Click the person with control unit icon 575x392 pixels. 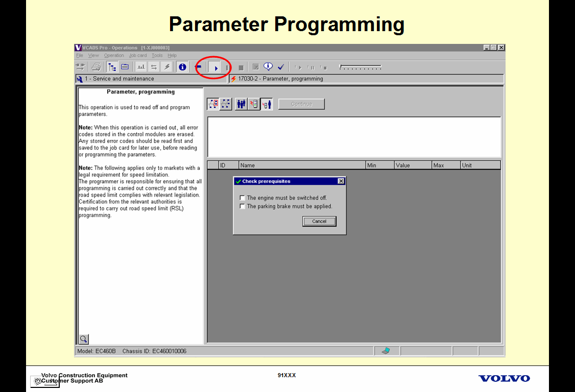coord(267,105)
